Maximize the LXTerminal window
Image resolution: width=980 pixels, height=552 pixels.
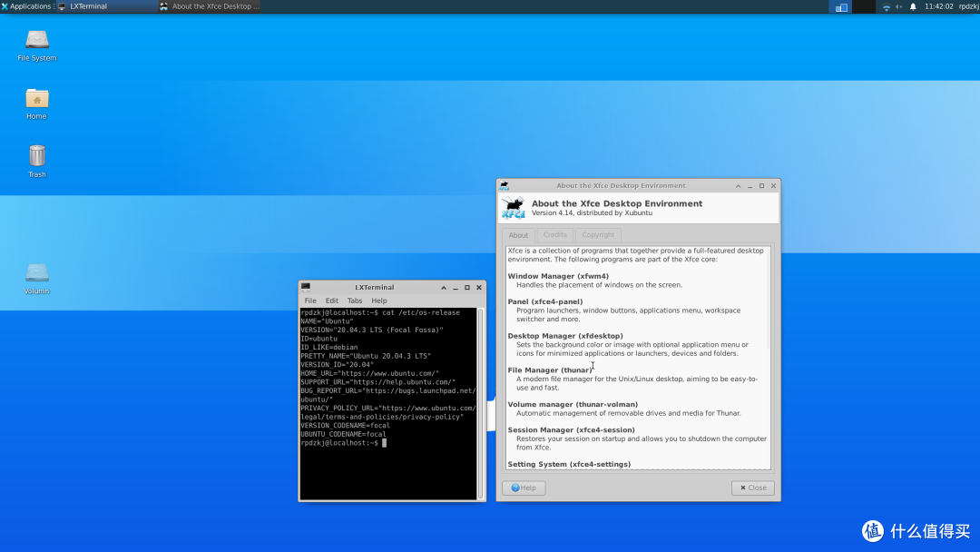coord(467,288)
